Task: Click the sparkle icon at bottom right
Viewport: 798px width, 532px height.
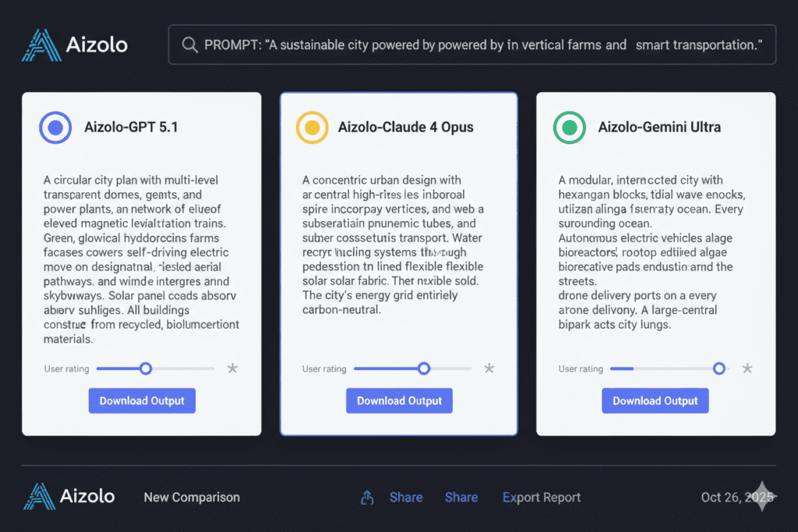Action: [764, 496]
